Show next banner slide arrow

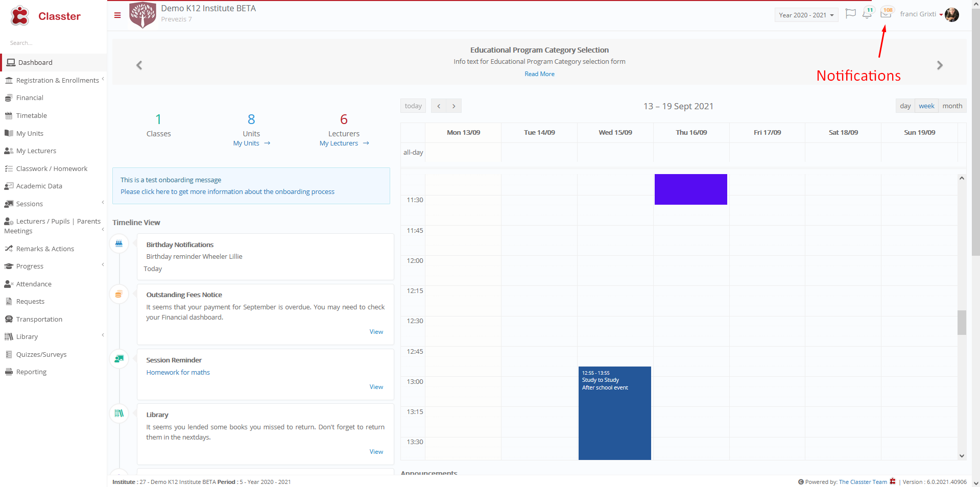point(940,65)
